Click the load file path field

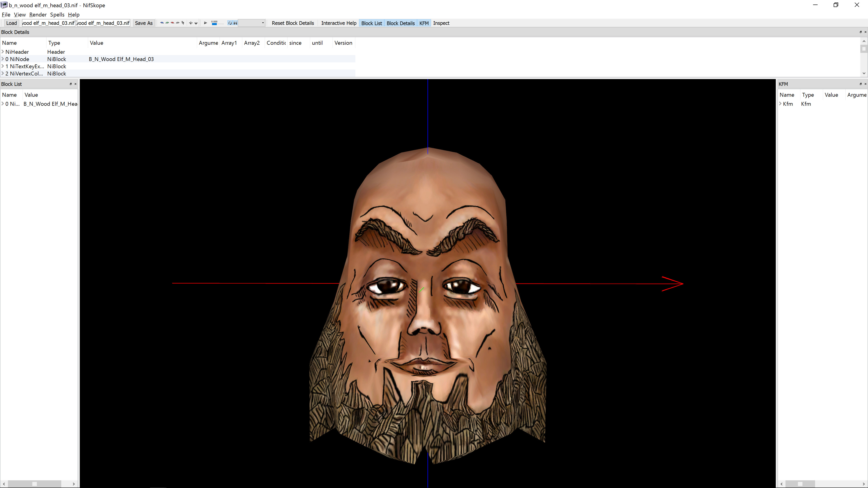tap(49, 23)
